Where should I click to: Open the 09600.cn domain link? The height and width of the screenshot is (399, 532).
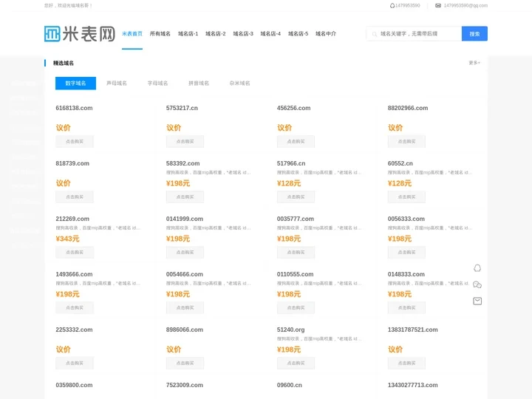[x=290, y=385]
